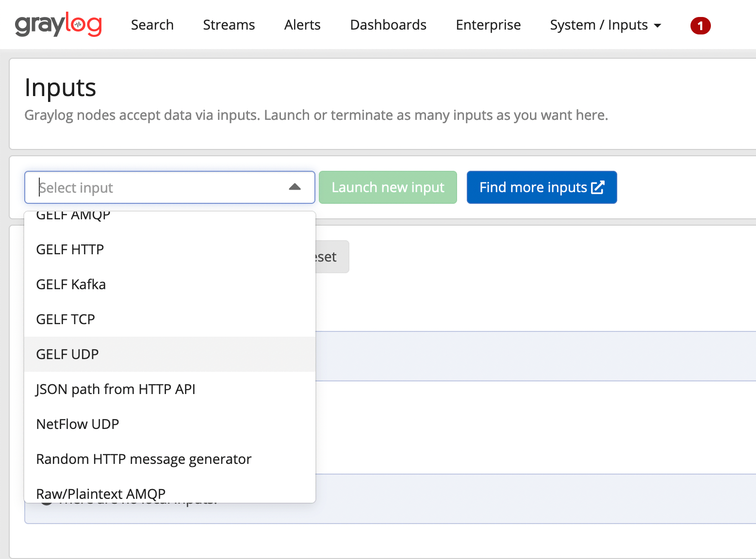The height and width of the screenshot is (559, 756).
Task: Click the Launch new input button
Action: 388,187
